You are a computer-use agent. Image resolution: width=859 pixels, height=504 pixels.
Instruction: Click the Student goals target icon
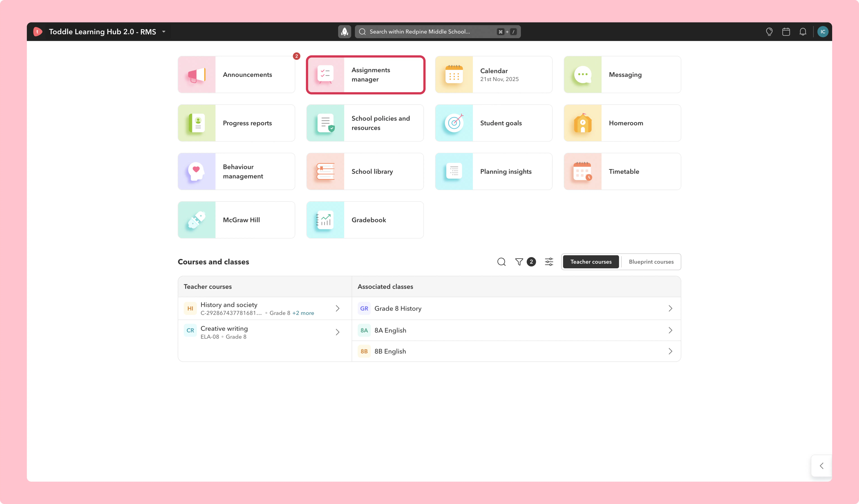pyautogui.click(x=454, y=123)
